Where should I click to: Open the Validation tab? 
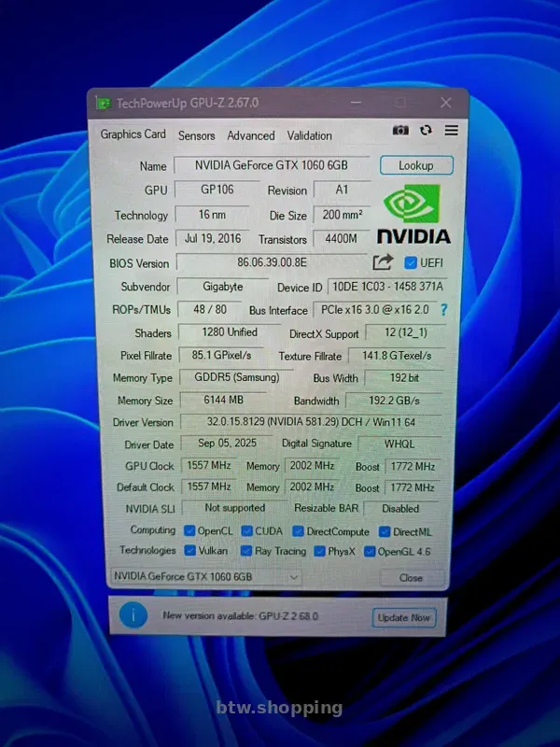[x=309, y=135]
